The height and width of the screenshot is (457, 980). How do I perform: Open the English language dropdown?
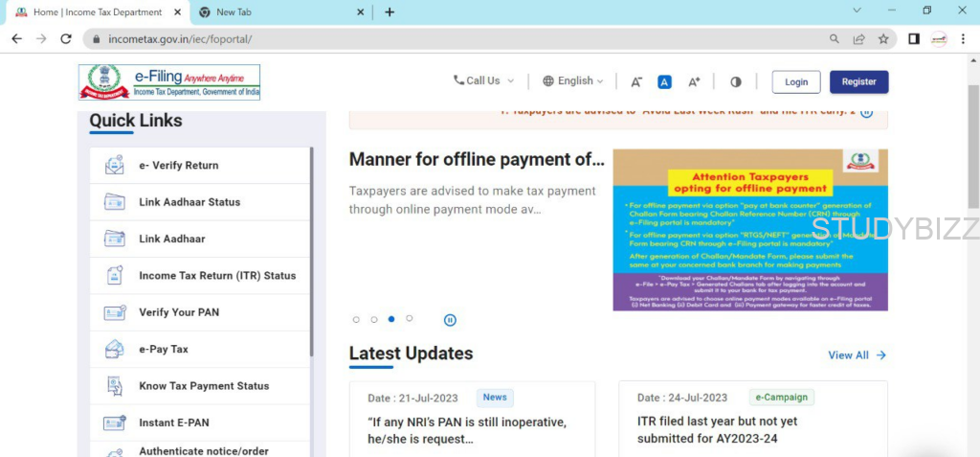click(x=572, y=81)
